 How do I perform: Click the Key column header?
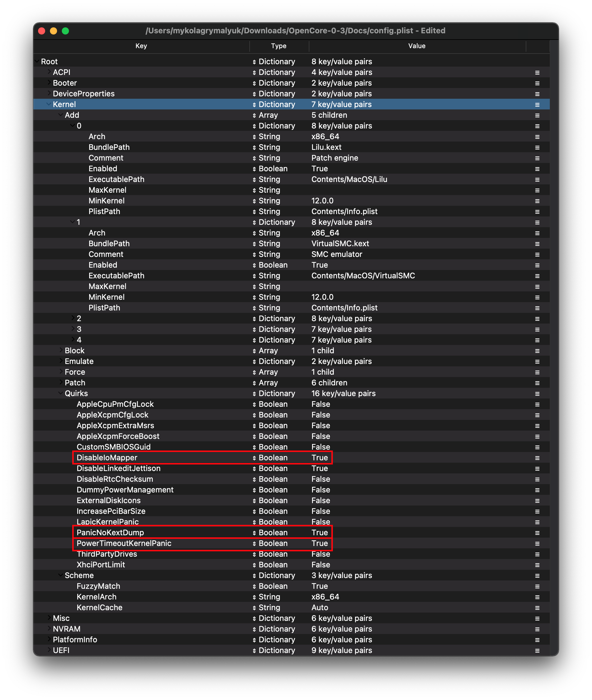point(141,46)
